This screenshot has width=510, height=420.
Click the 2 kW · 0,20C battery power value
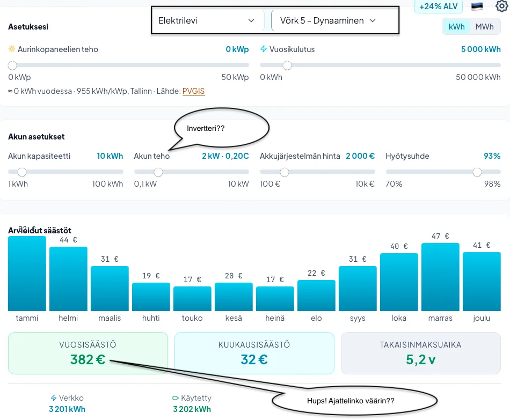pos(225,156)
